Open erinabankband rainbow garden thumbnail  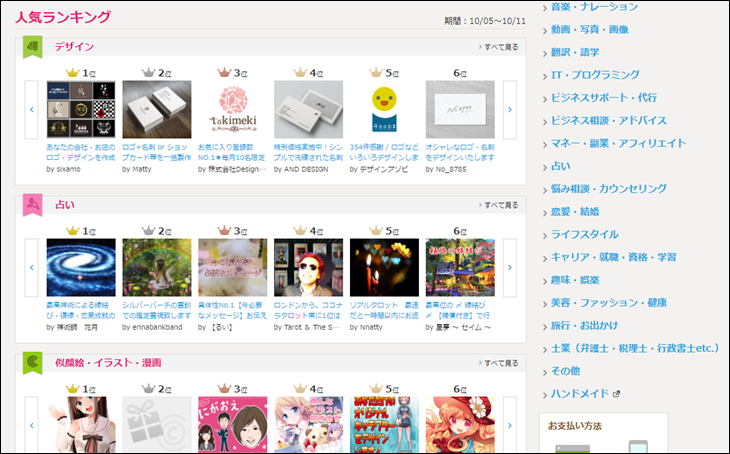[157, 267]
